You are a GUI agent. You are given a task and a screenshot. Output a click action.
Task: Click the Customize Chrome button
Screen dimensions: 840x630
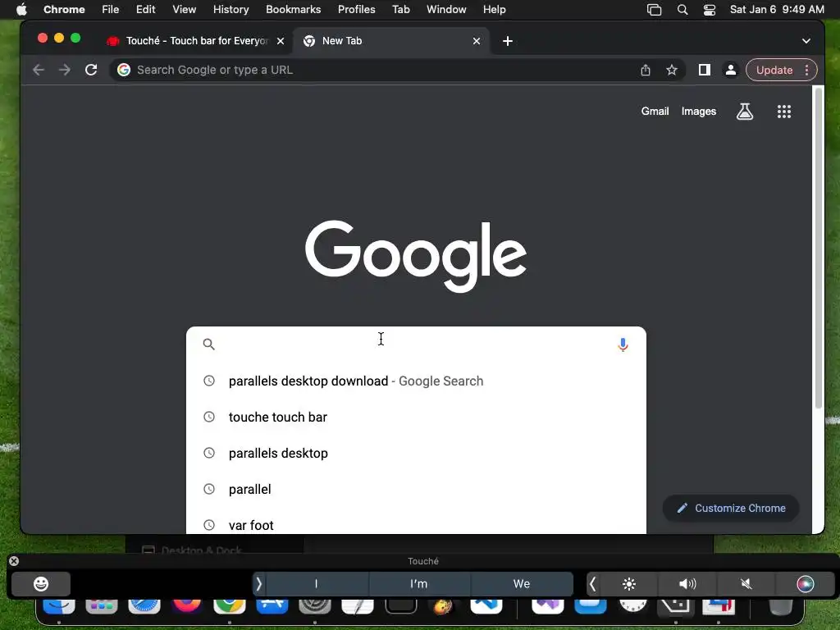point(731,509)
